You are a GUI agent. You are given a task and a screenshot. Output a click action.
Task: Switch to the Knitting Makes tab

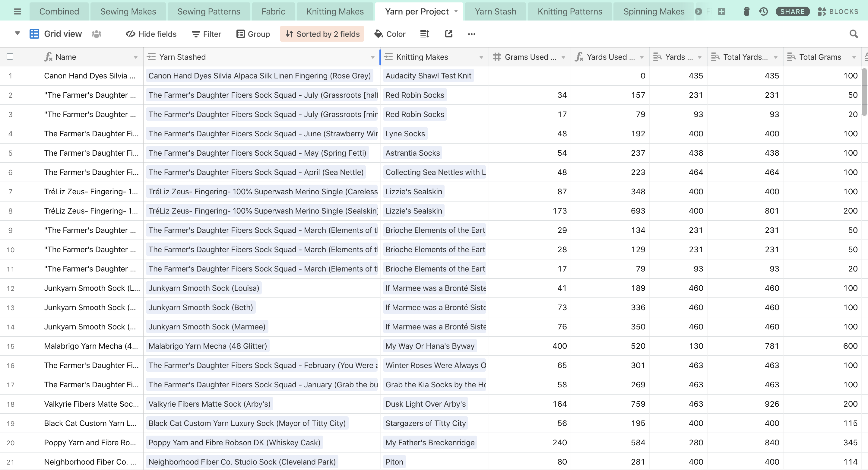pos(335,11)
